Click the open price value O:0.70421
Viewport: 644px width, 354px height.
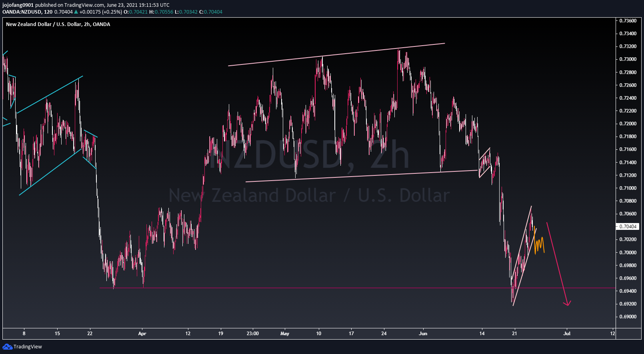tap(136, 12)
